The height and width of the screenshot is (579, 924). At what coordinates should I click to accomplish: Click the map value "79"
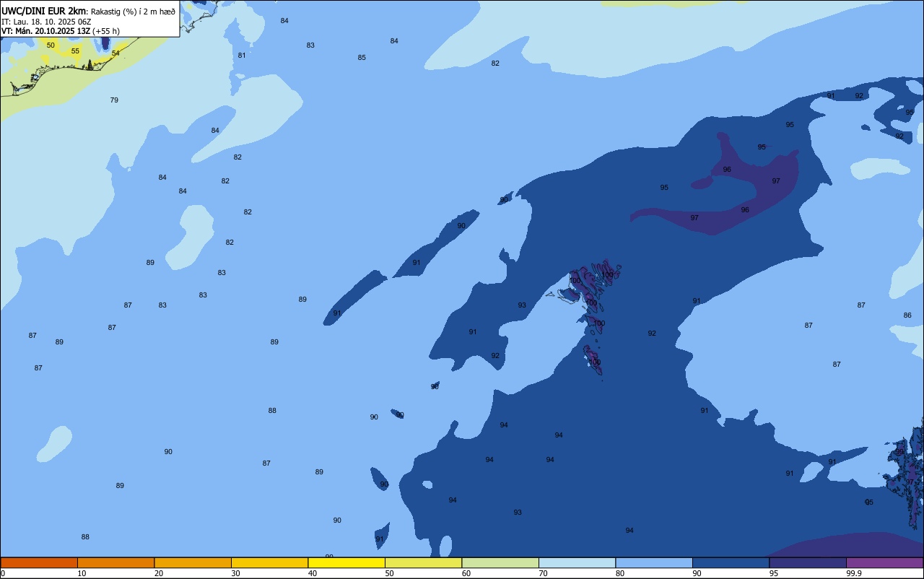point(114,100)
